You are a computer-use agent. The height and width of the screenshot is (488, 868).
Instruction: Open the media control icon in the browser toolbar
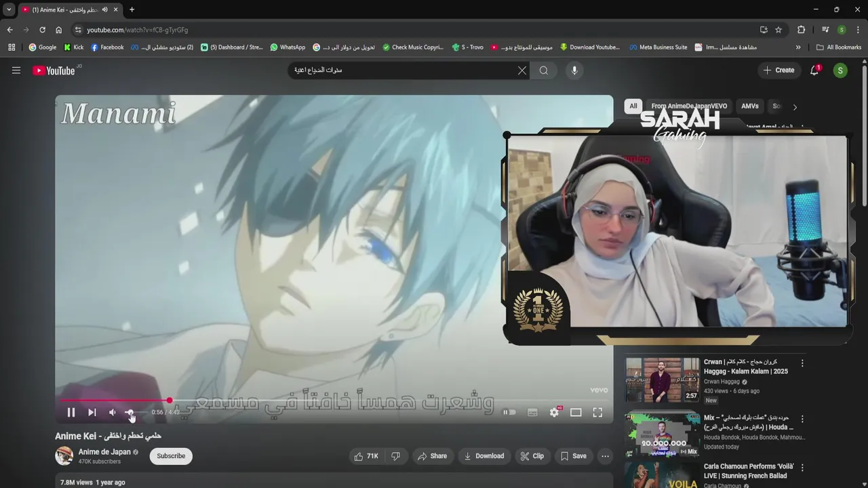pyautogui.click(x=825, y=30)
